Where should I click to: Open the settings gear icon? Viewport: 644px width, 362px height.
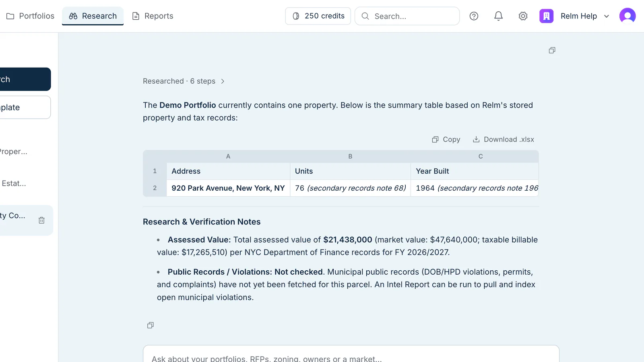click(x=523, y=16)
